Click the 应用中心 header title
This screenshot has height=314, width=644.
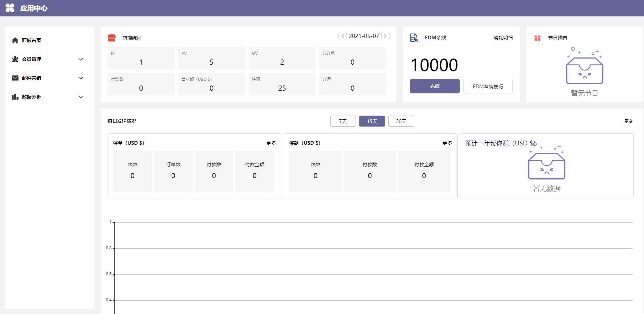coord(34,8)
